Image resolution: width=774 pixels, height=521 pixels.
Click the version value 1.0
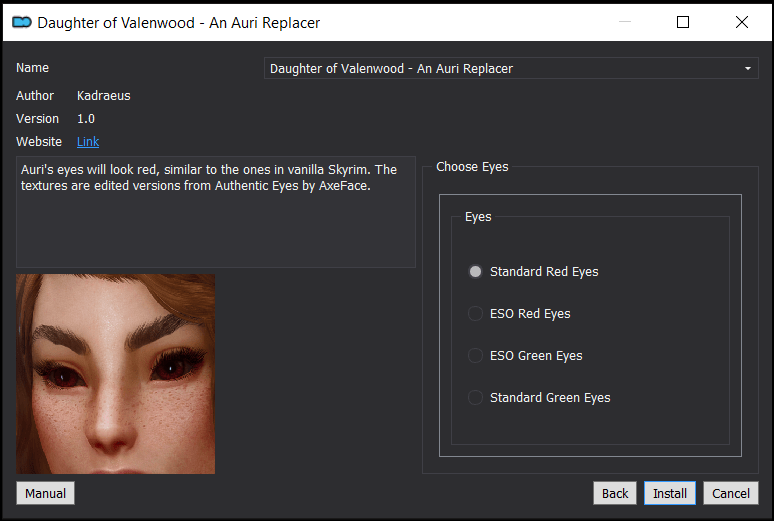[x=86, y=119]
